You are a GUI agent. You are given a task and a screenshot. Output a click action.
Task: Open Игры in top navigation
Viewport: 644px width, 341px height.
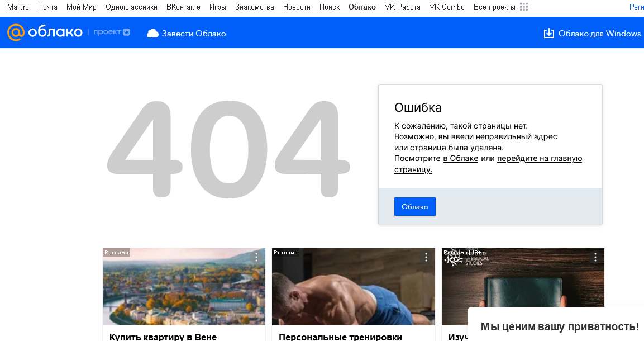[218, 7]
